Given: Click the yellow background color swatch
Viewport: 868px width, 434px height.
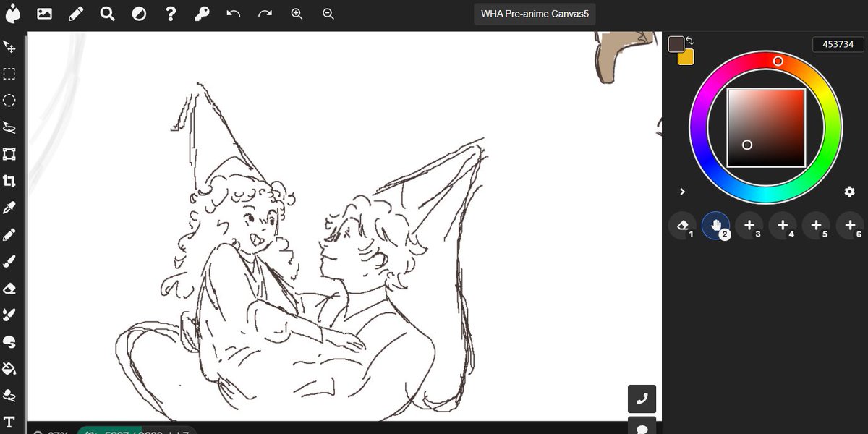Looking at the screenshot, I should coord(686,57).
